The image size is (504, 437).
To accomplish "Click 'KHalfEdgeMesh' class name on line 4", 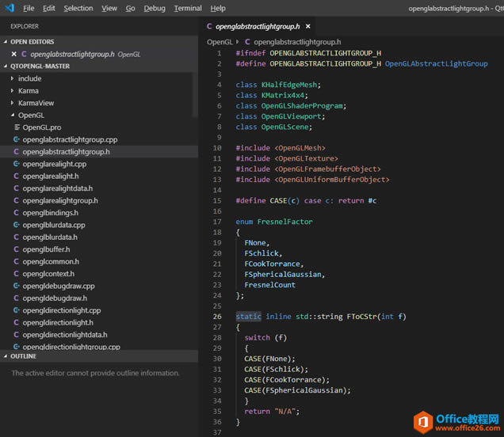I will [289, 85].
